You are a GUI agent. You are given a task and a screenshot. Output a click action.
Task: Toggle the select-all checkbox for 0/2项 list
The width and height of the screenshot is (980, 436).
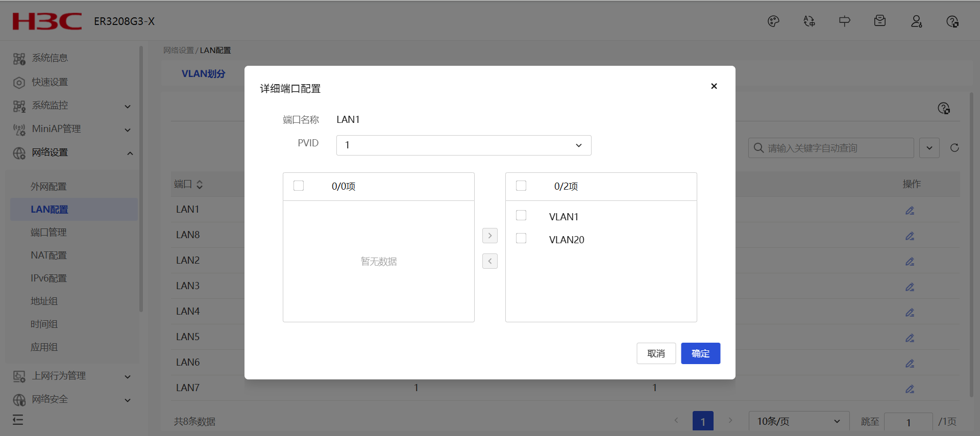[521, 186]
